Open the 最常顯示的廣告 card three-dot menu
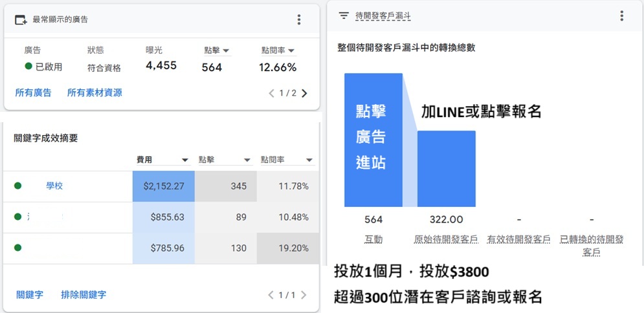Screen dimensions: 644x313 click(x=298, y=19)
